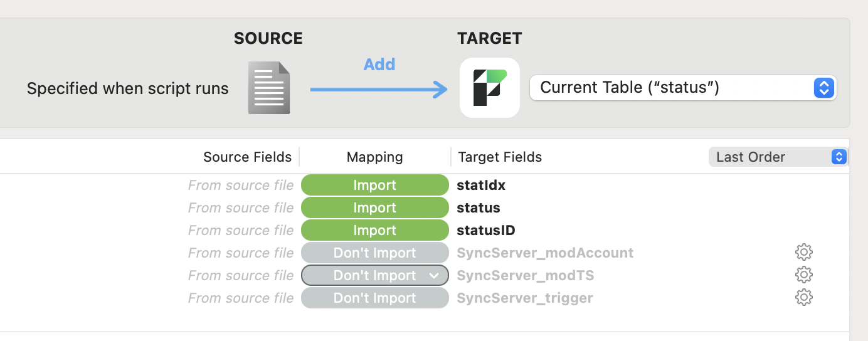Screen dimensions: 868x341
Task: Click the Mapping column header
Action: click(x=375, y=157)
